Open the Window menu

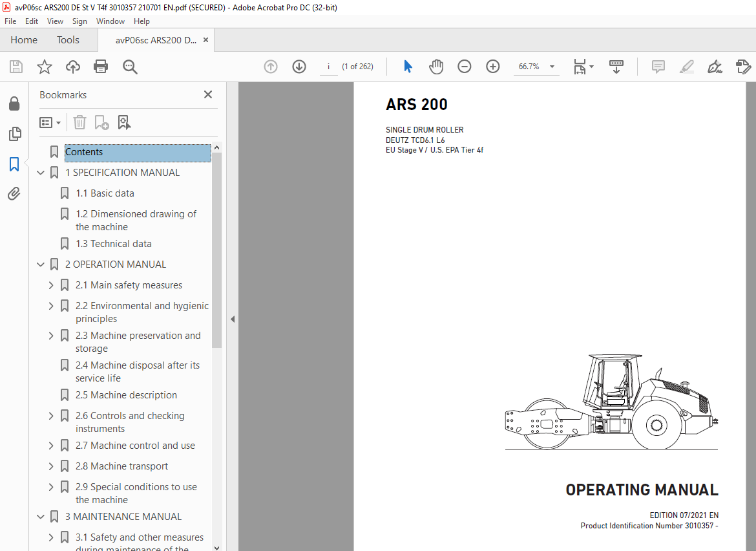[x=110, y=21]
